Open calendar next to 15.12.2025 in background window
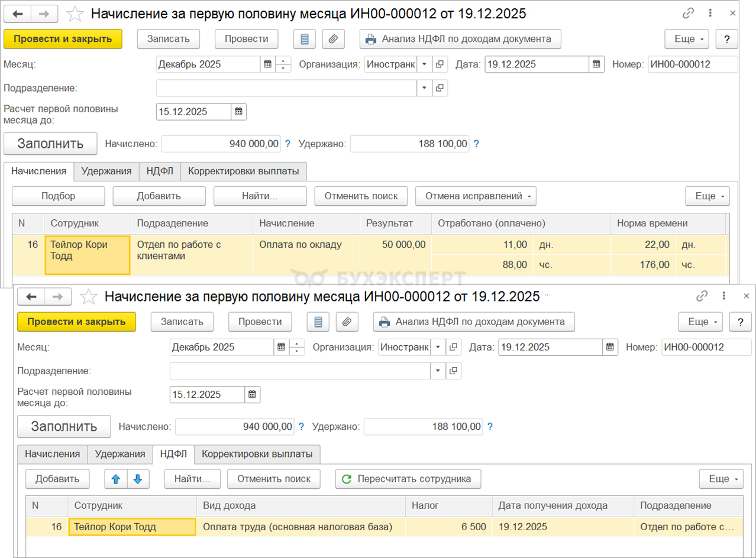The image size is (756, 558). click(x=238, y=112)
